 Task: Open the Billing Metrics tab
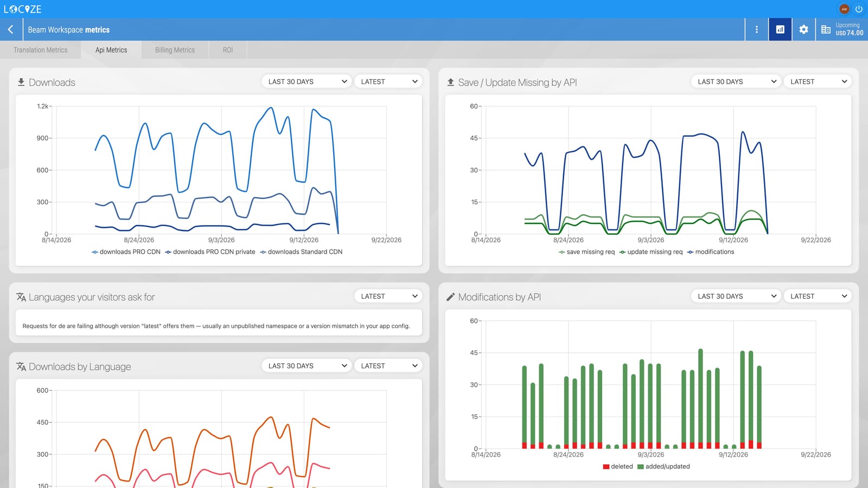pyautogui.click(x=175, y=50)
